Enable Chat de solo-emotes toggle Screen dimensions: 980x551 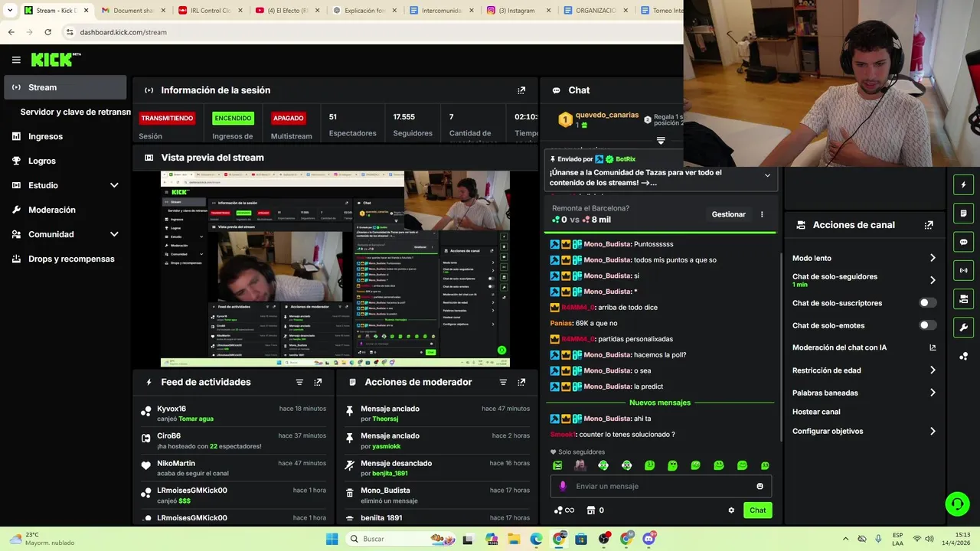(x=927, y=325)
